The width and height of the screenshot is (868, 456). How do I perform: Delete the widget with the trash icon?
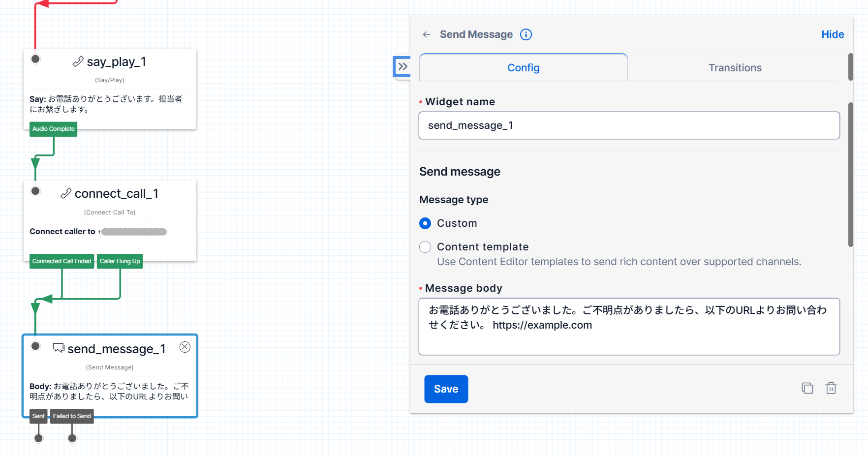[831, 388]
